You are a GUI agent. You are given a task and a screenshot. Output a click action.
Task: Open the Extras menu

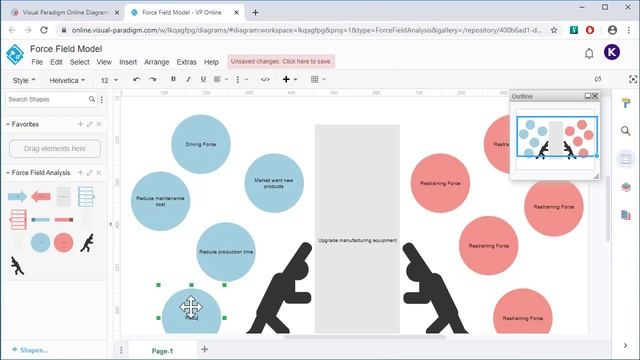pyautogui.click(x=187, y=62)
